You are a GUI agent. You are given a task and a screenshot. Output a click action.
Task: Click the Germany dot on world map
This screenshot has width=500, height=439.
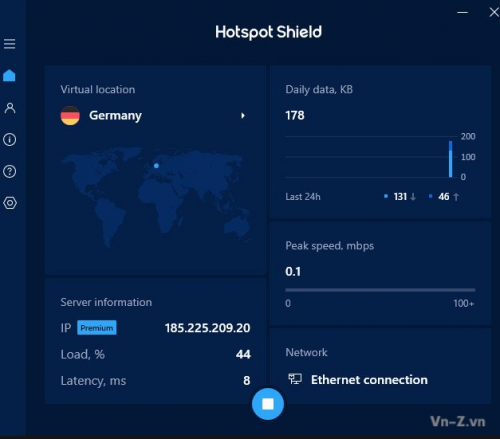[156, 165]
